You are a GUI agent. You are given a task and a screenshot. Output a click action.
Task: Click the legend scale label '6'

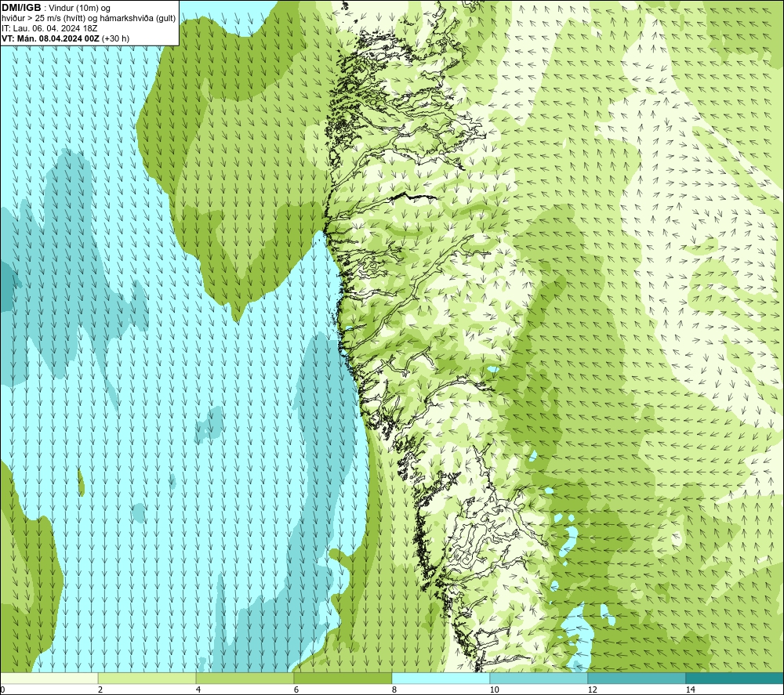click(x=296, y=690)
